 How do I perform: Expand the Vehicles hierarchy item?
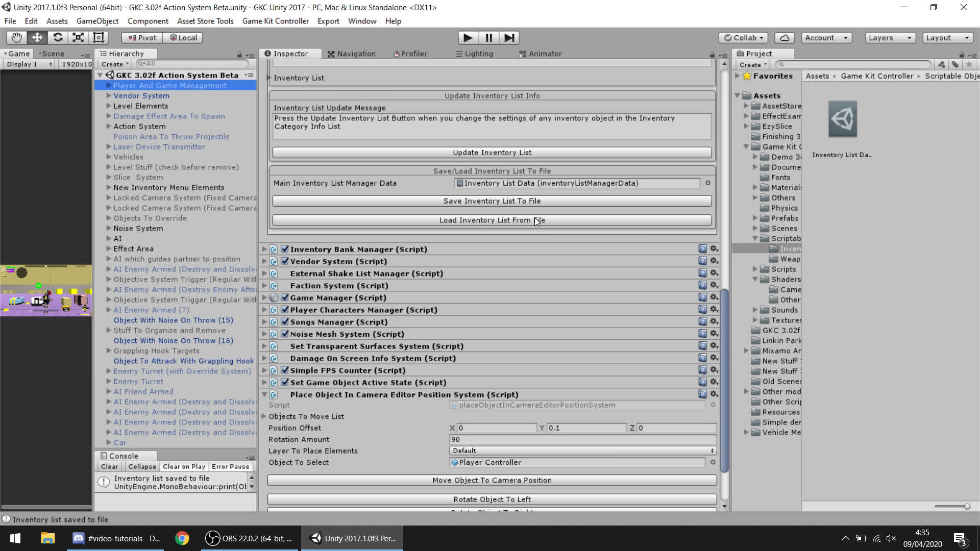pos(109,157)
